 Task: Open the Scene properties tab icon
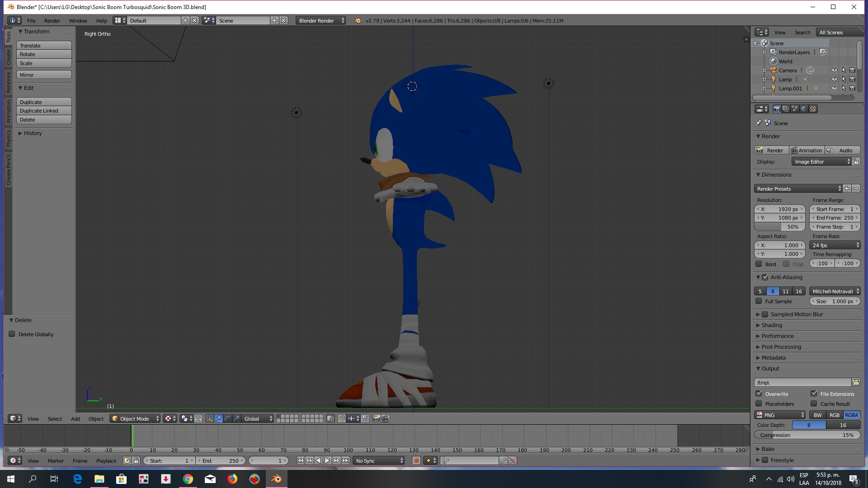[795, 109]
